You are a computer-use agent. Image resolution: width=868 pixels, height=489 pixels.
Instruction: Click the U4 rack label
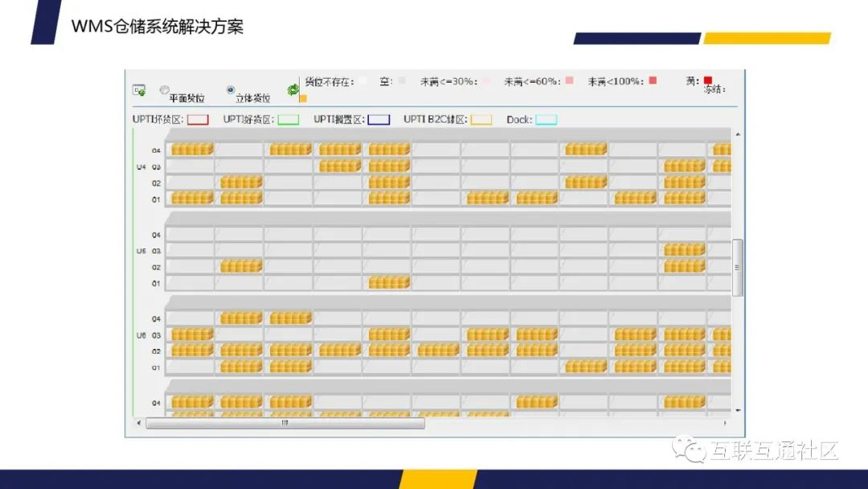click(x=141, y=166)
